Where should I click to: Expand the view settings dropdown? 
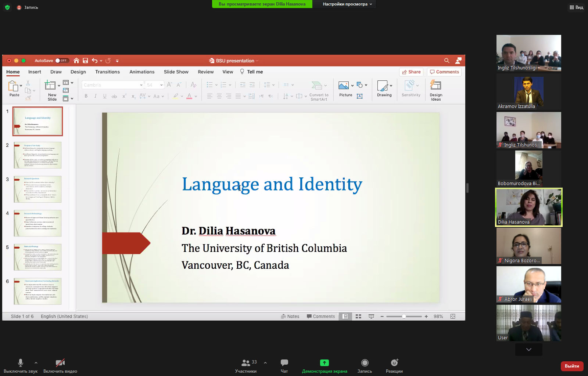[x=347, y=4]
